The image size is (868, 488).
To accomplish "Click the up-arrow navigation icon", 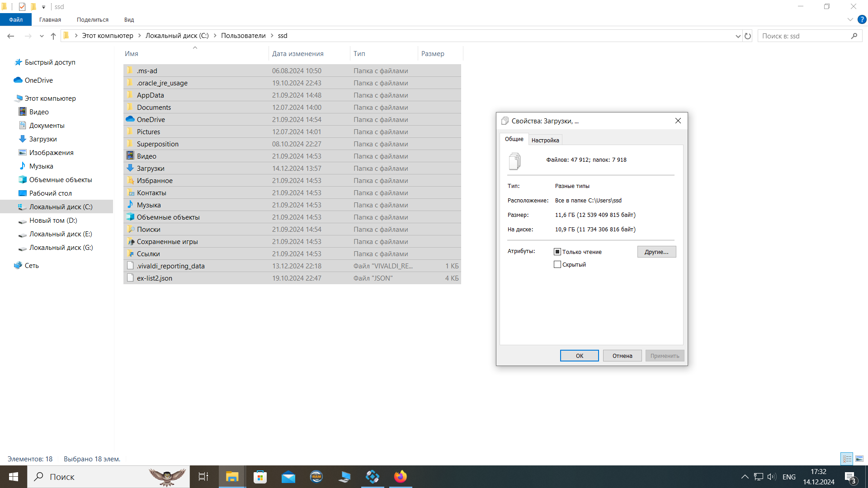I will [53, 36].
